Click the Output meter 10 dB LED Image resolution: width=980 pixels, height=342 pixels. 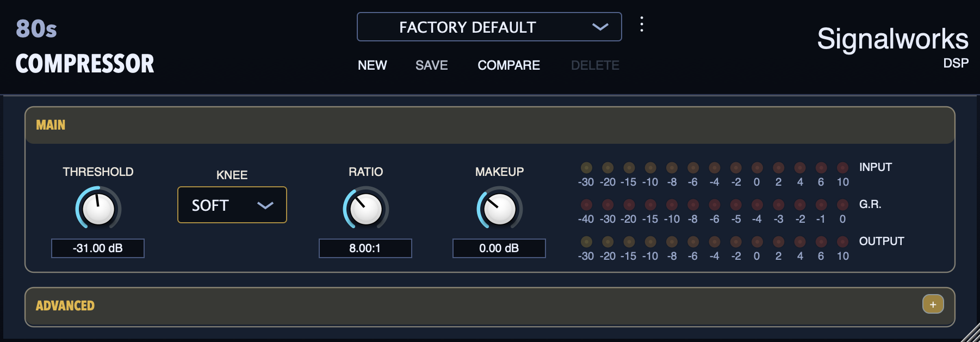(x=842, y=242)
